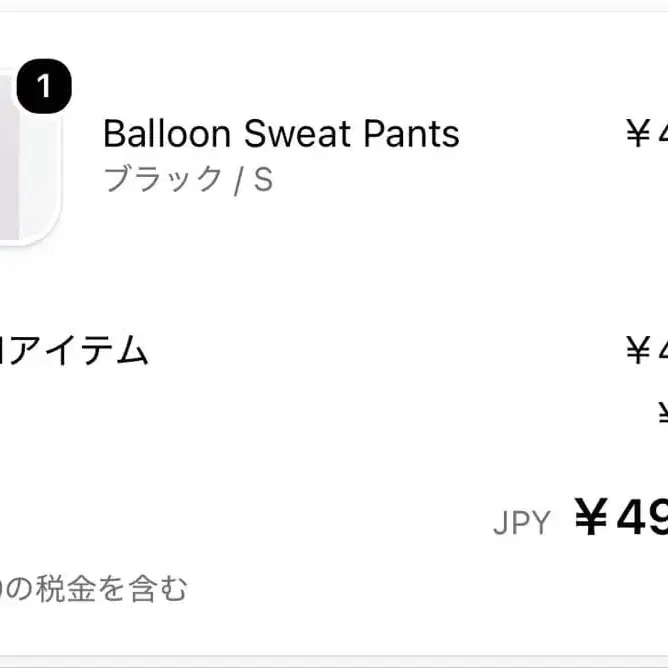Click the bold total amount ¥49
Screen dimensions: 668x668
pos(621,517)
